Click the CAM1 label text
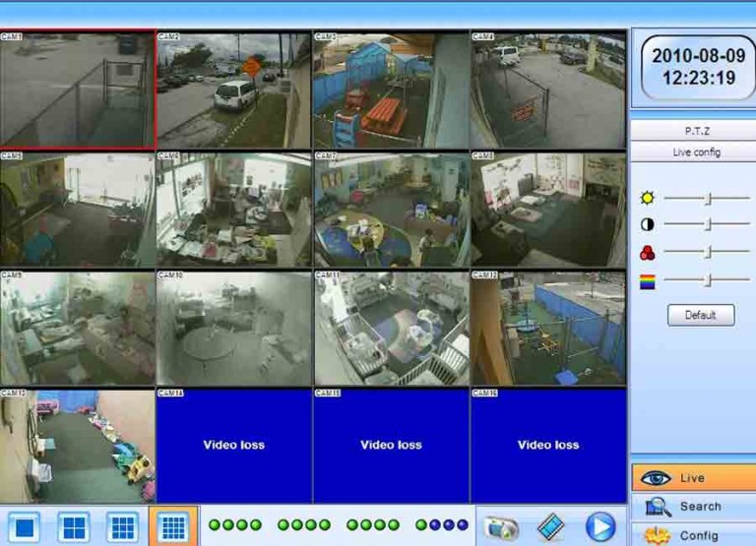Image resolution: width=756 pixels, height=546 pixels. 12,36
